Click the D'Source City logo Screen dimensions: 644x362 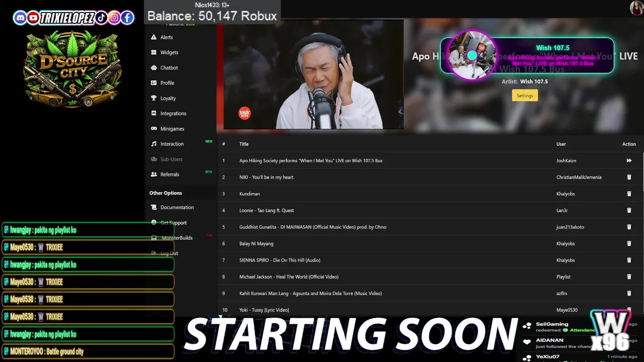[x=72, y=69]
